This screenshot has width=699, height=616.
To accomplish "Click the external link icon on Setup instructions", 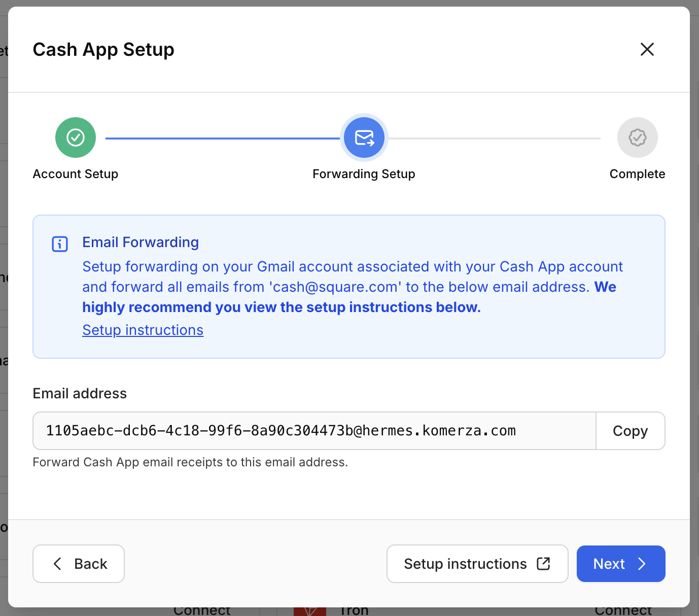I will (x=543, y=563).
